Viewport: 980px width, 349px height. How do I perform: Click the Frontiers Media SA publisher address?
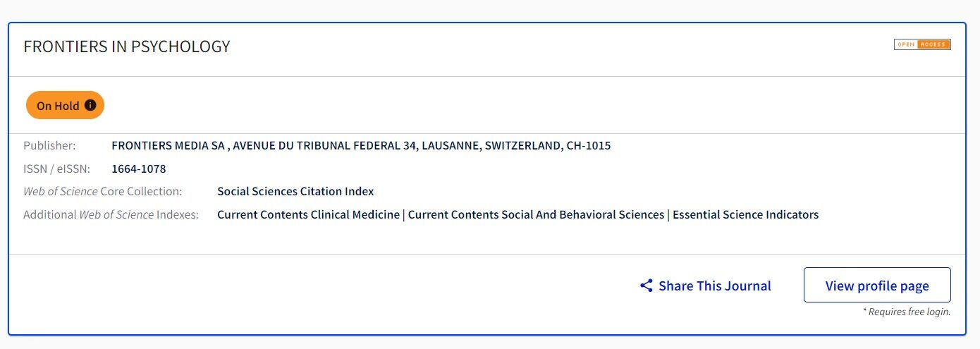(361, 146)
